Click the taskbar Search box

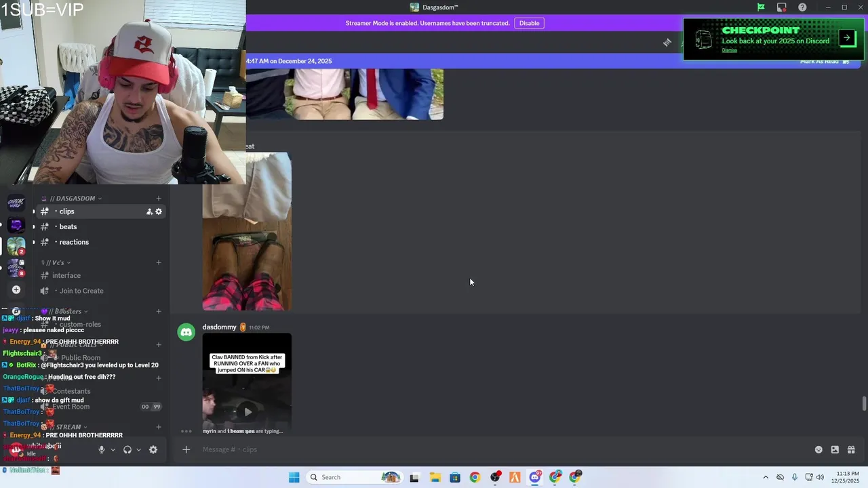354,477
